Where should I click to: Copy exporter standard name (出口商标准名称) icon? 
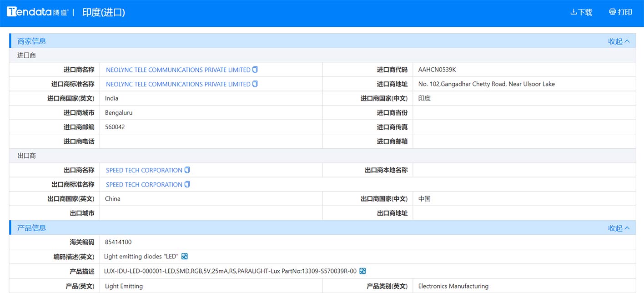(187, 184)
